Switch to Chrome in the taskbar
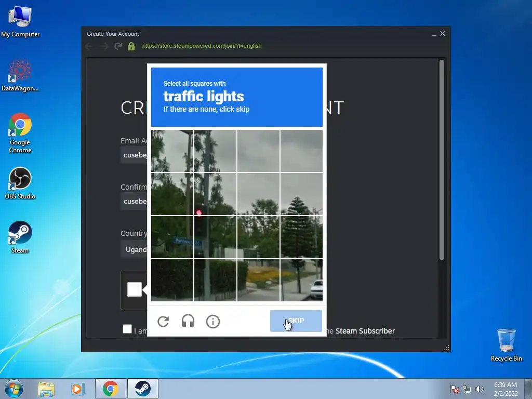Screen dimensions: 532x399 (111, 389)
